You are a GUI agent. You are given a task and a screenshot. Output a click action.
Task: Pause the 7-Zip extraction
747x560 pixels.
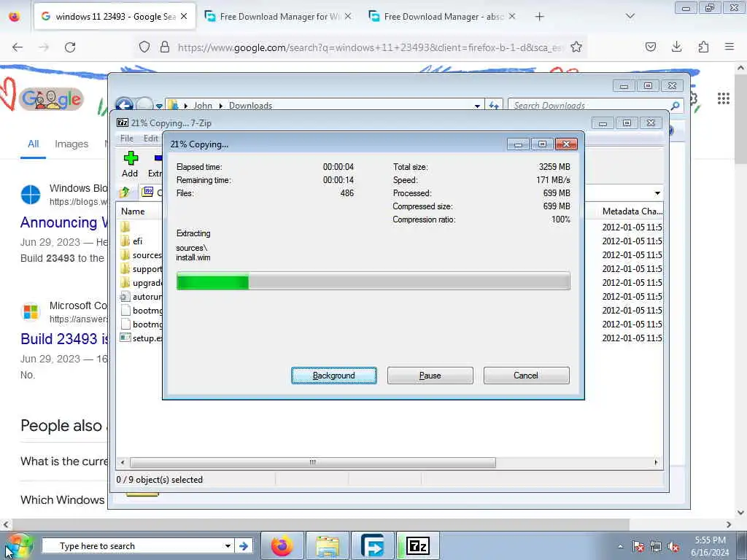430,376
